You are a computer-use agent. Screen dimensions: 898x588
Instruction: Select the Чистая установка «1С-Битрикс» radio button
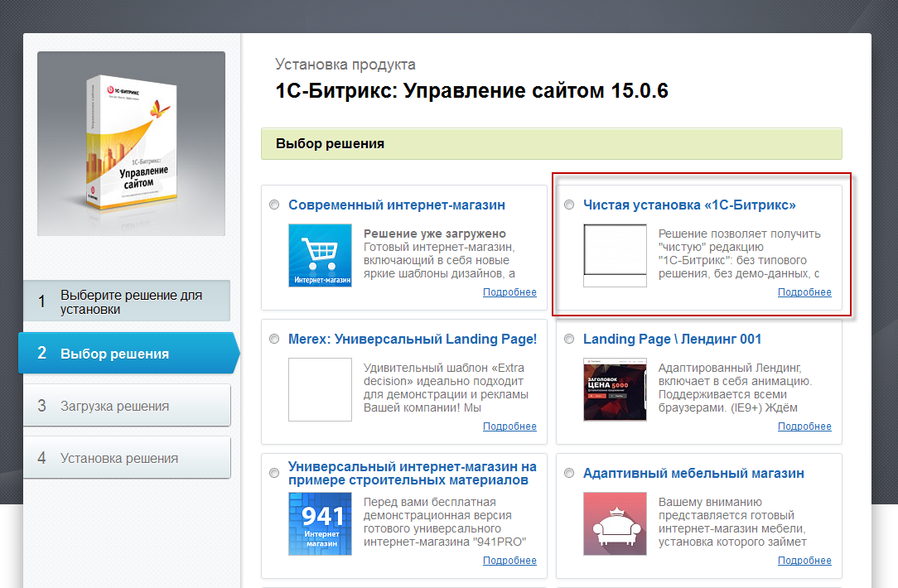569,205
